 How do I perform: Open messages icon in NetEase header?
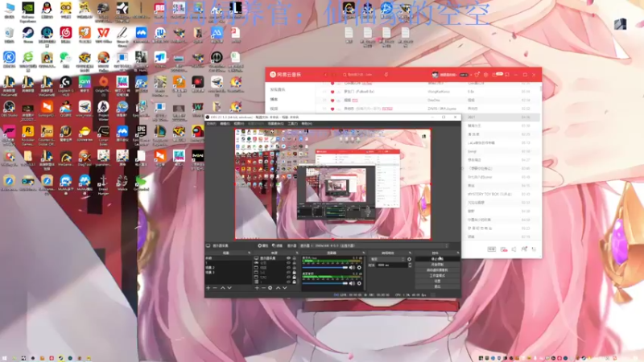[x=494, y=75]
